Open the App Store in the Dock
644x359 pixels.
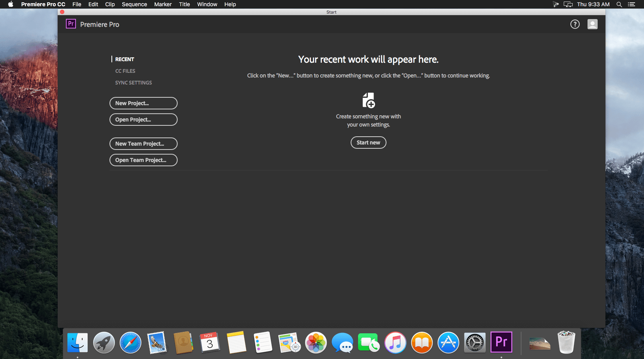(x=448, y=343)
